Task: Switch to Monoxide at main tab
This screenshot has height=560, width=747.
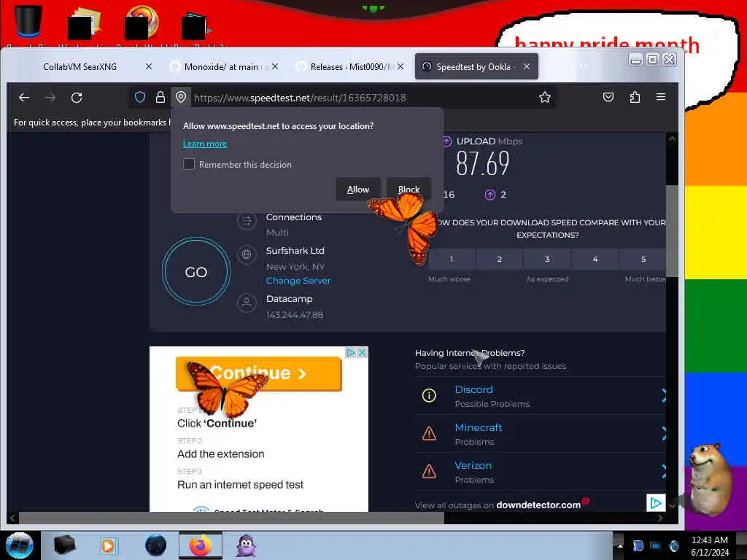Action: pos(221,66)
